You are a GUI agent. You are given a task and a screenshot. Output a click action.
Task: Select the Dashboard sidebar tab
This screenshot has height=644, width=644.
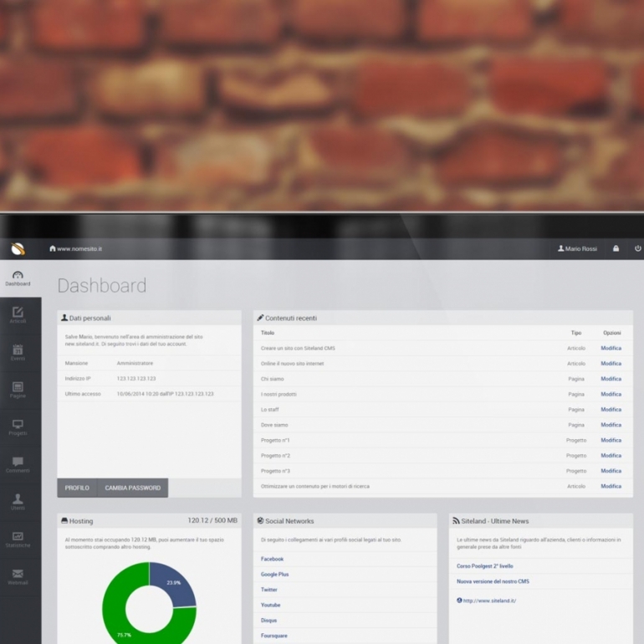tap(18, 278)
